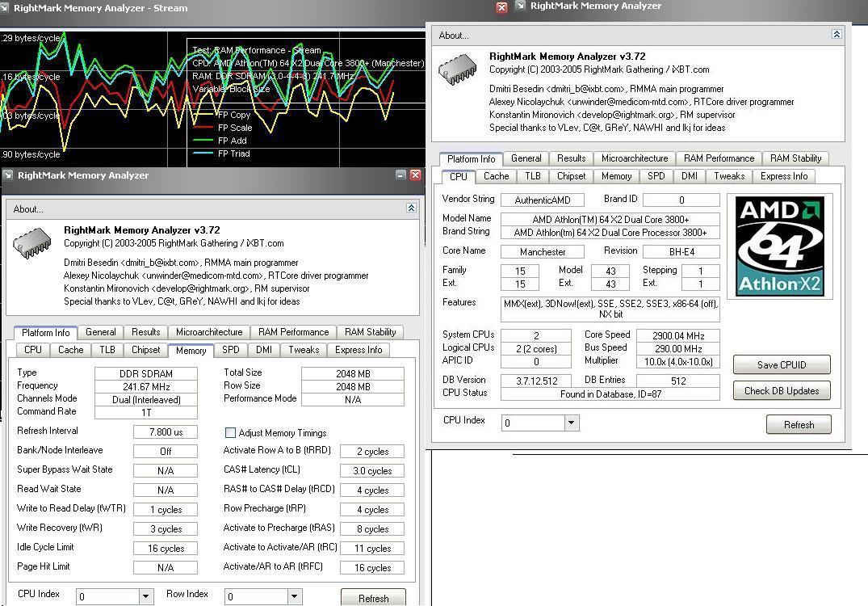Click the Revision field showing BH-E4
The width and height of the screenshot is (868, 606).
681,251
